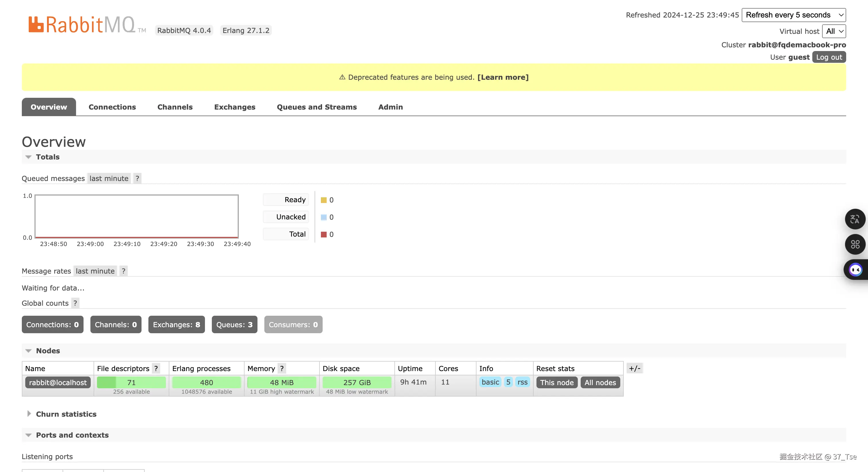Open the Virtual host dropdown
Image resolution: width=868 pixels, height=472 pixels.
tap(834, 31)
